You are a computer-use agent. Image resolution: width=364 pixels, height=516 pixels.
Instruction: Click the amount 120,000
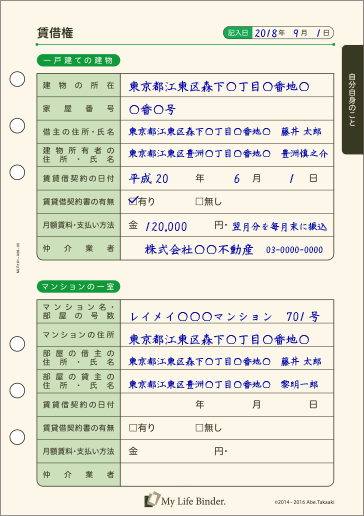click(x=166, y=227)
